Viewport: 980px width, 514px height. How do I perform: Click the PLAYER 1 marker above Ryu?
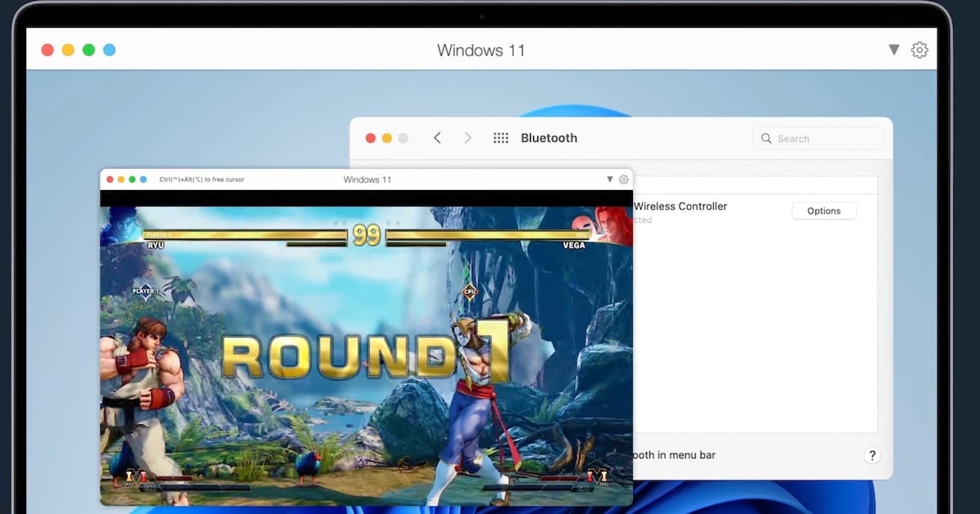coord(145,290)
